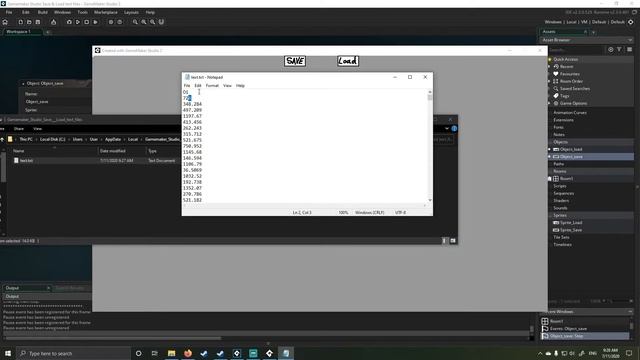Open Notepad Format menu

pos(212,86)
